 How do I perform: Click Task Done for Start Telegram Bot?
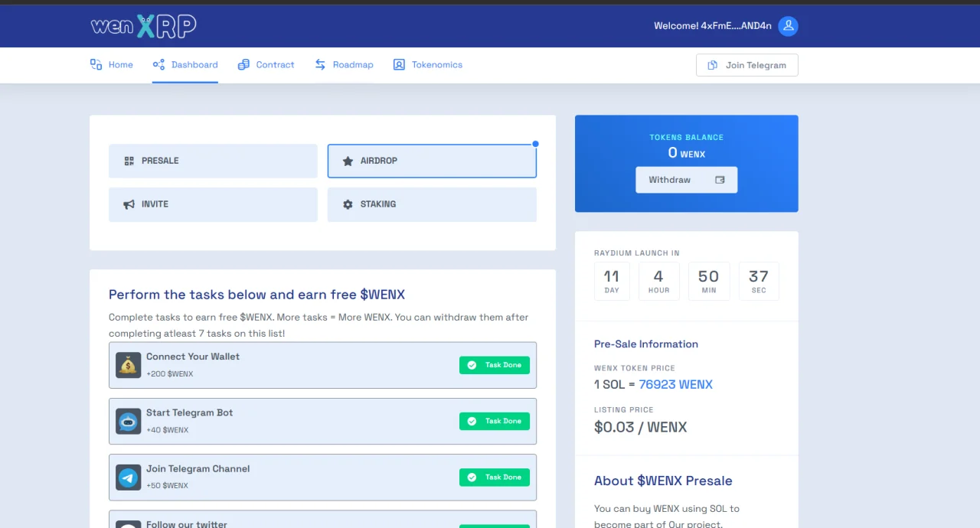[495, 421]
